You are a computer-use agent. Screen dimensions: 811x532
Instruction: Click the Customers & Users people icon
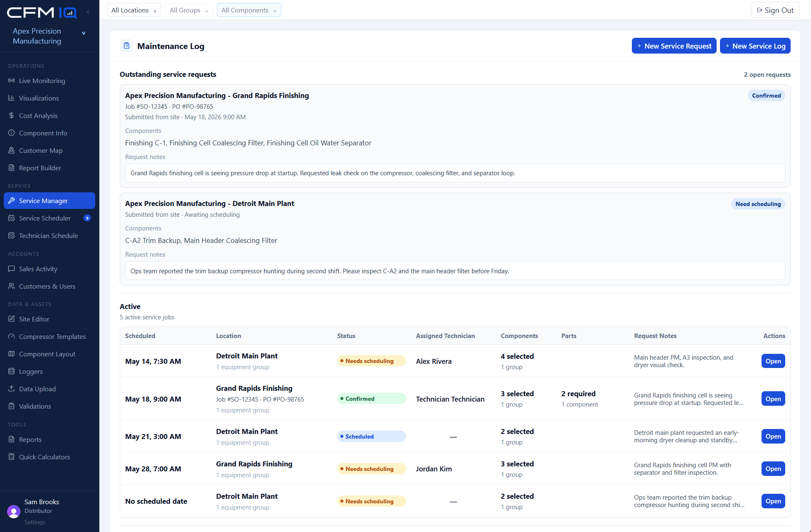click(12, 286)
